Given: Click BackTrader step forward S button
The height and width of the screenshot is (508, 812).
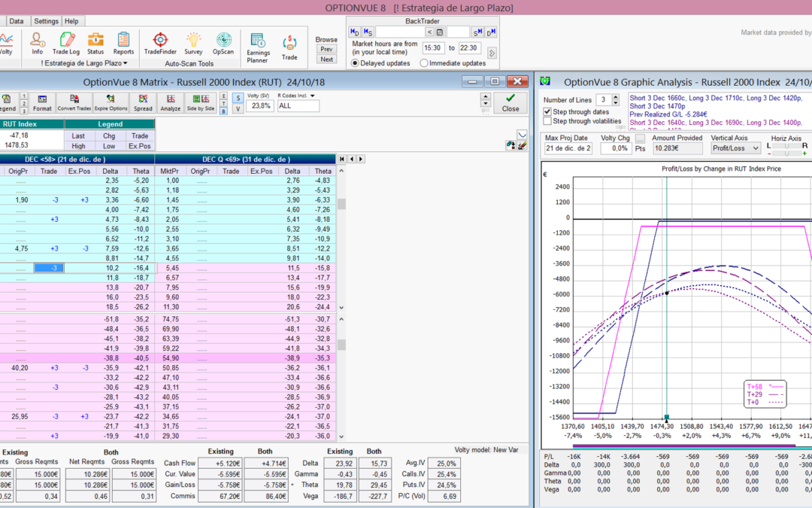Looking at the screenshot, I should [x=477, y=32].
